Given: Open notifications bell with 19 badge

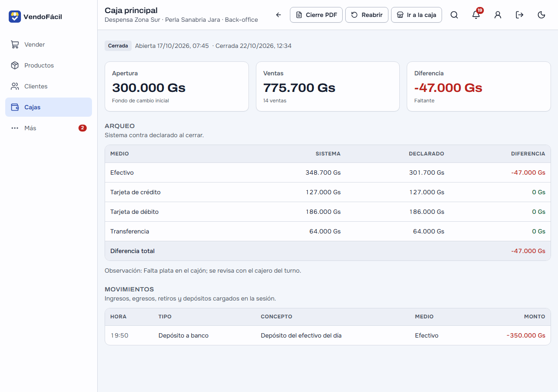Looking at the screenshot, I should pos(476,15).
